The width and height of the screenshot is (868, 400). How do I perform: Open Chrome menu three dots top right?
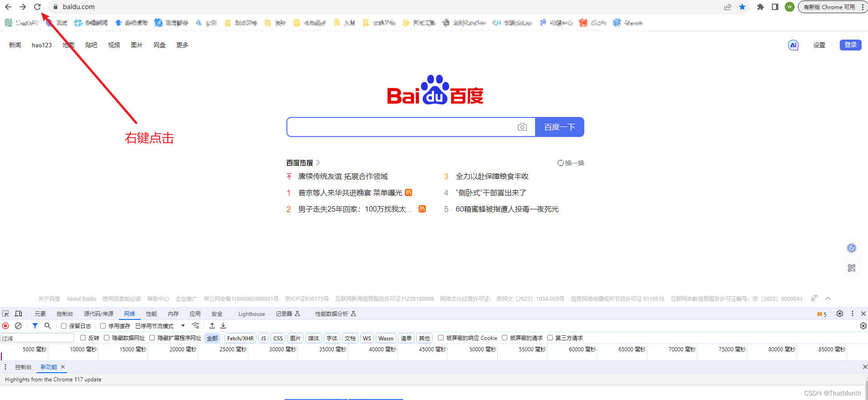pos(863,7)
